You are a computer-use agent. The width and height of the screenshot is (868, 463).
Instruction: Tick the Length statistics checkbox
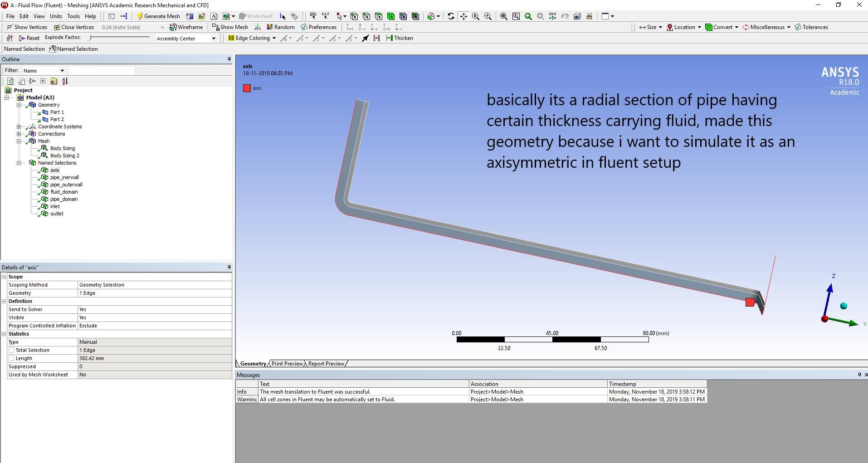point(11,358)
